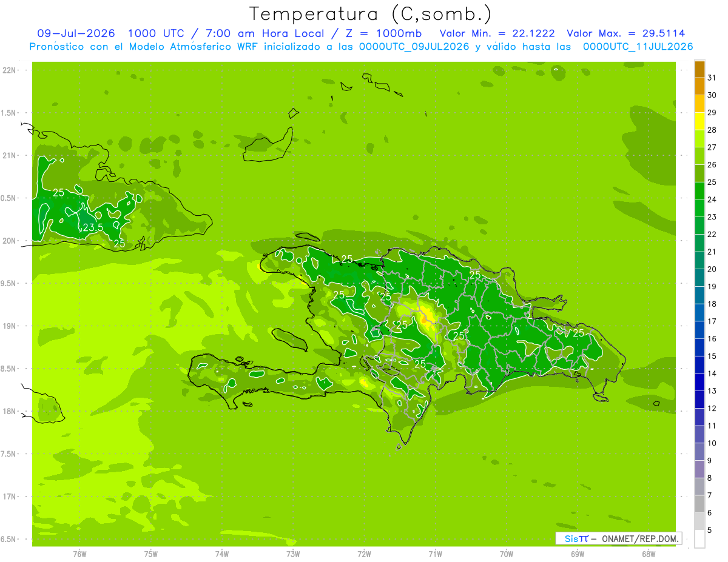Click the Valor Min. = 22.1222 text

click(x=497, y=33)
